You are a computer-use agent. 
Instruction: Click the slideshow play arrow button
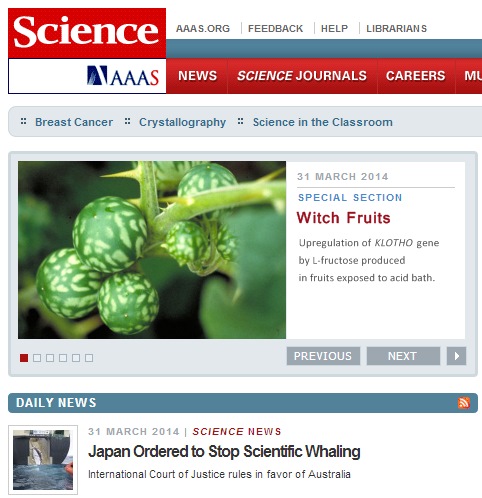coord(456,356)
